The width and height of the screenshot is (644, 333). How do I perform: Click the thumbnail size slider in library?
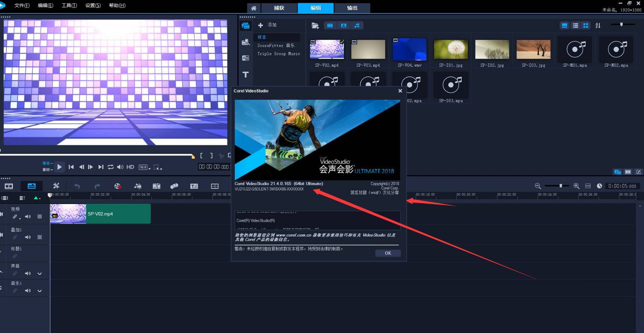coord(622,25)
